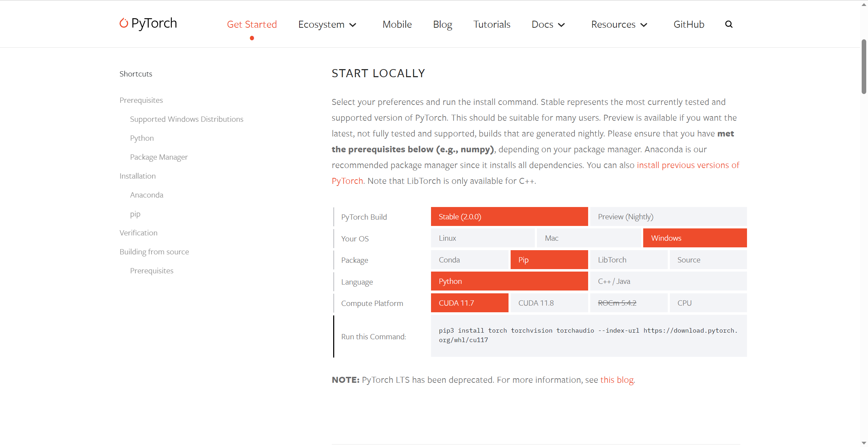
Task: Jump to Supported Windows Distributions shortcut
Action: click(187, 119)
